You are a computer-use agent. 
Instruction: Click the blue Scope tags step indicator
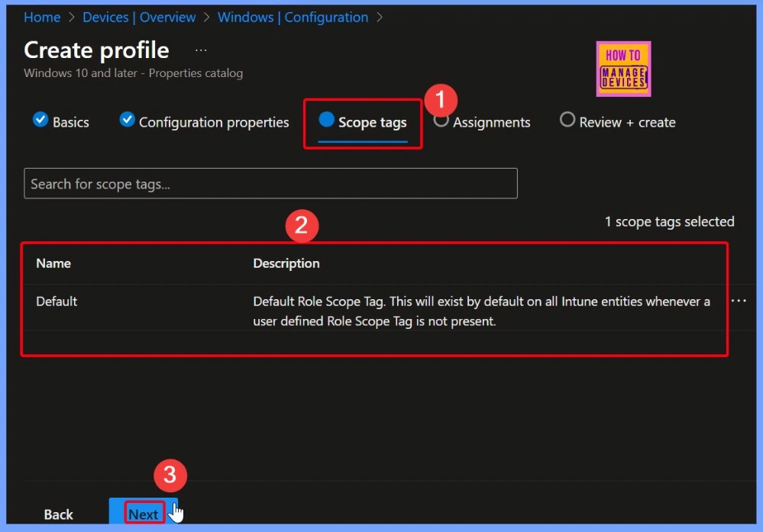[327, 119]
